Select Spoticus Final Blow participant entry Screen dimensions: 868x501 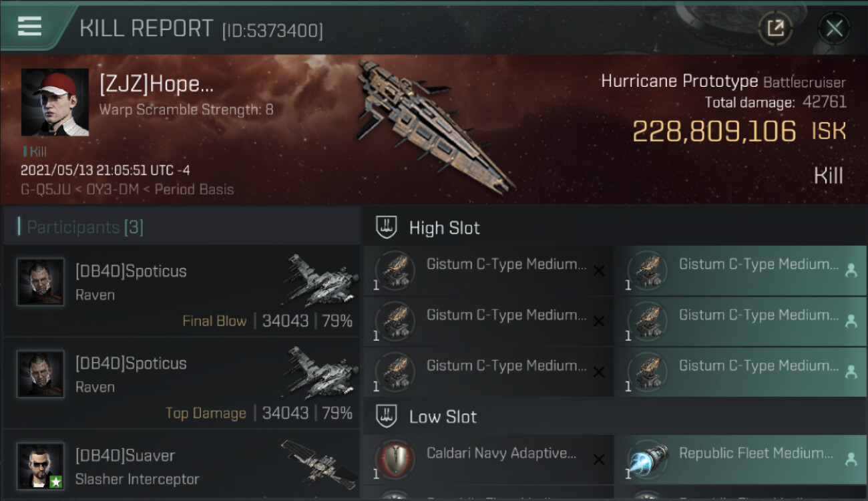(x=182, y=291)
